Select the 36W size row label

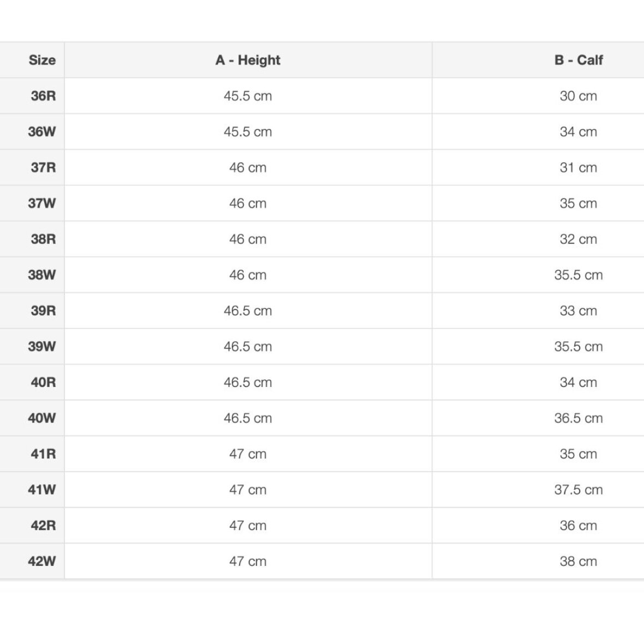point(42,132)
